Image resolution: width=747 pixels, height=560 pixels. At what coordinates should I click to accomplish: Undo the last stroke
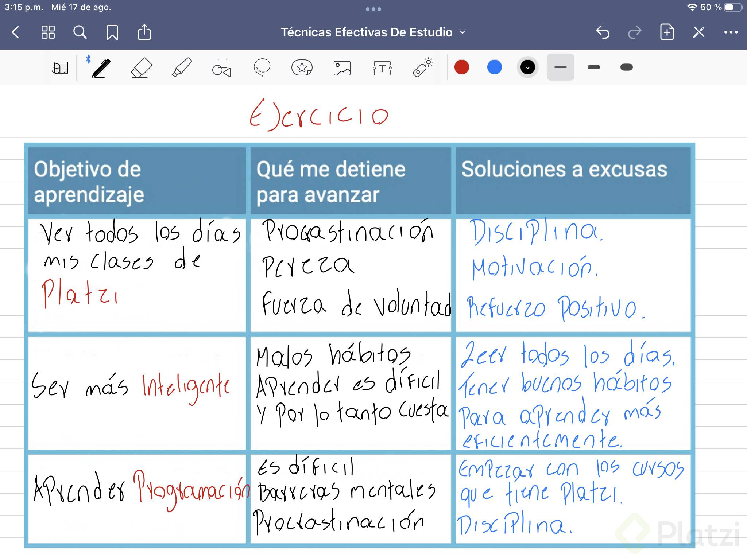[603, 32]
